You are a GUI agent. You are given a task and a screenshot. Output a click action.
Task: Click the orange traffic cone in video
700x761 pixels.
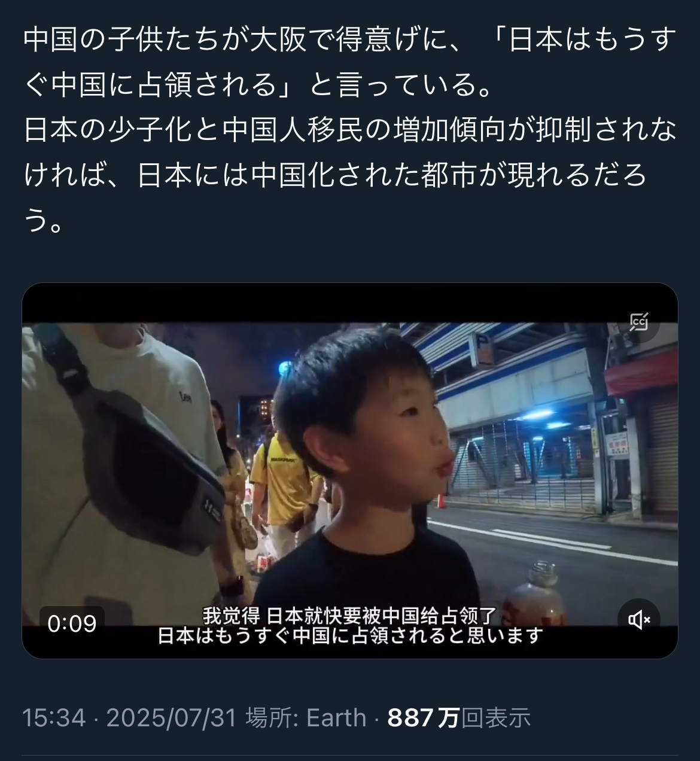coord(442,501)
